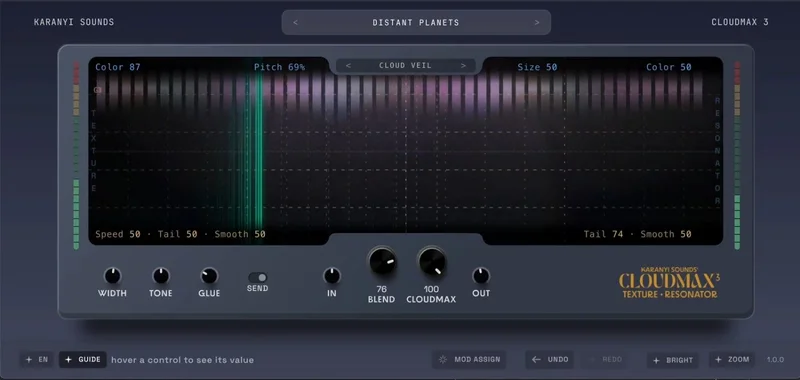Screen dimensions: 800x380
Task: Click the resonator Tail 74 value
Action: (x=604, y=234)
